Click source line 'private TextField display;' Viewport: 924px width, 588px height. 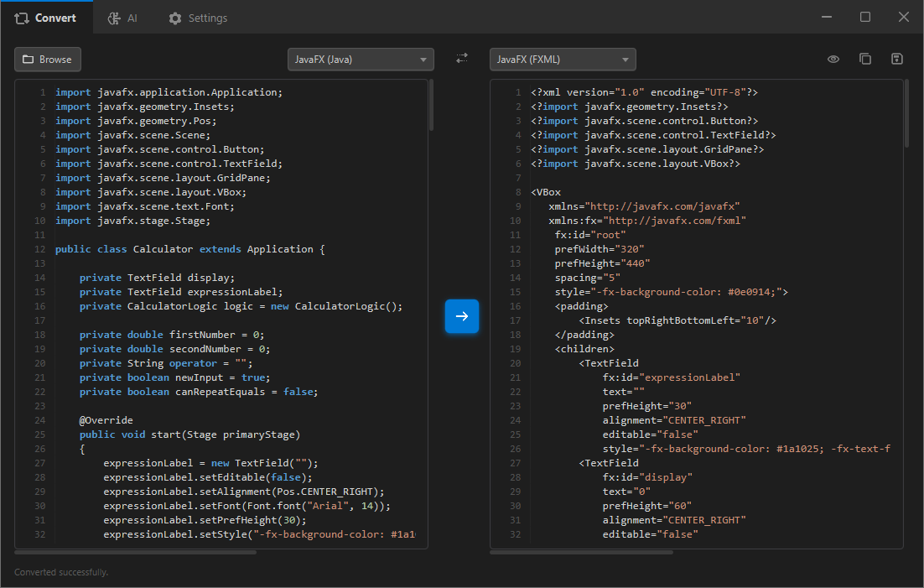tap(157, 277)
